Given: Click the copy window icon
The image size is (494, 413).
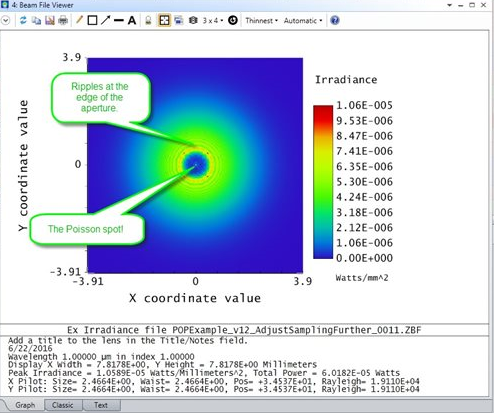Looking at the screenshot, I should (36, 20).
